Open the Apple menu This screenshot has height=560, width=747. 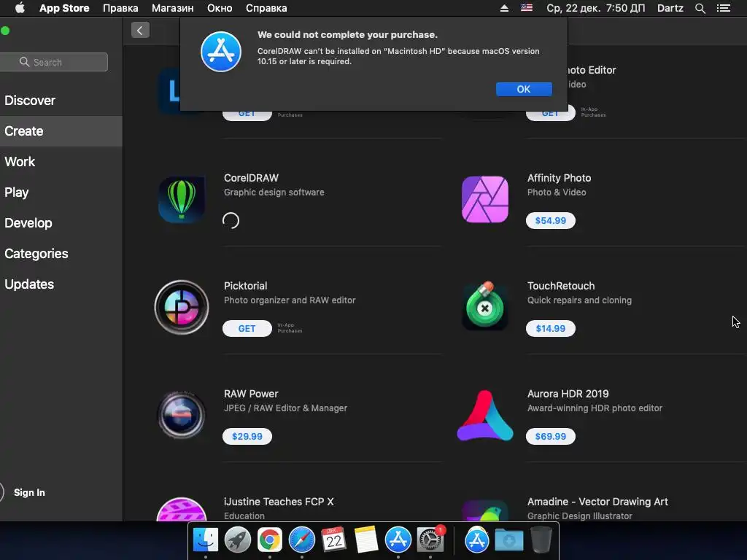(x=20, y=8)
